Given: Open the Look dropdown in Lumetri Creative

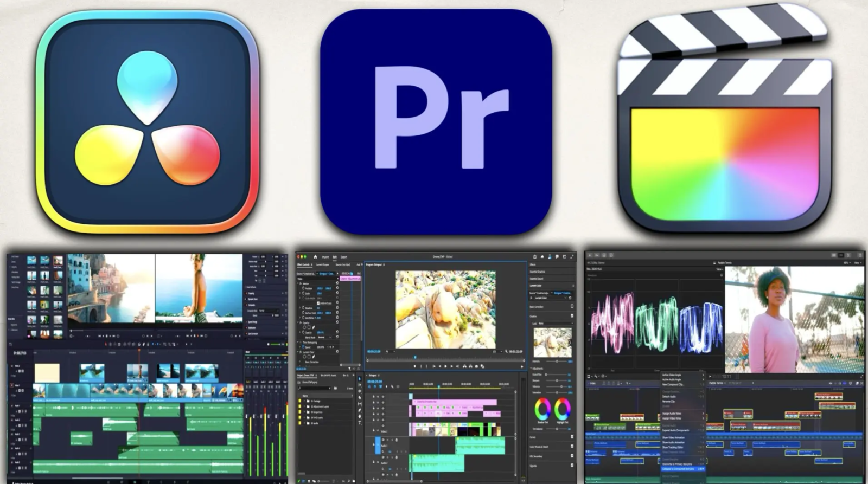Looking at the screenshot, I should tap(554, 323).
